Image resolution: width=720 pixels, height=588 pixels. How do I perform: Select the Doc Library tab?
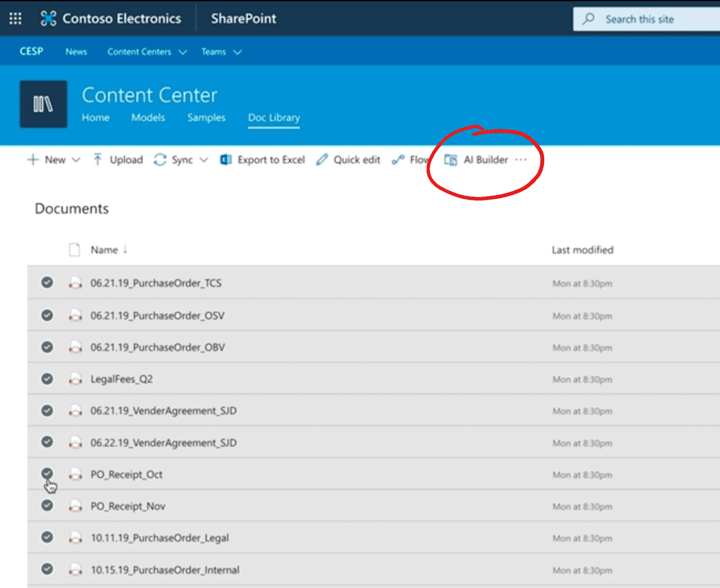(274, 117)
